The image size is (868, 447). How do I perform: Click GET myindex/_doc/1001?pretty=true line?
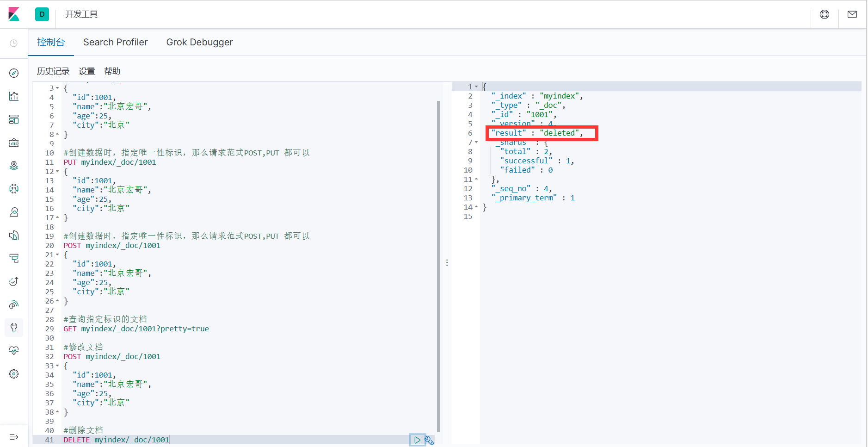click(x=136, y=329)
